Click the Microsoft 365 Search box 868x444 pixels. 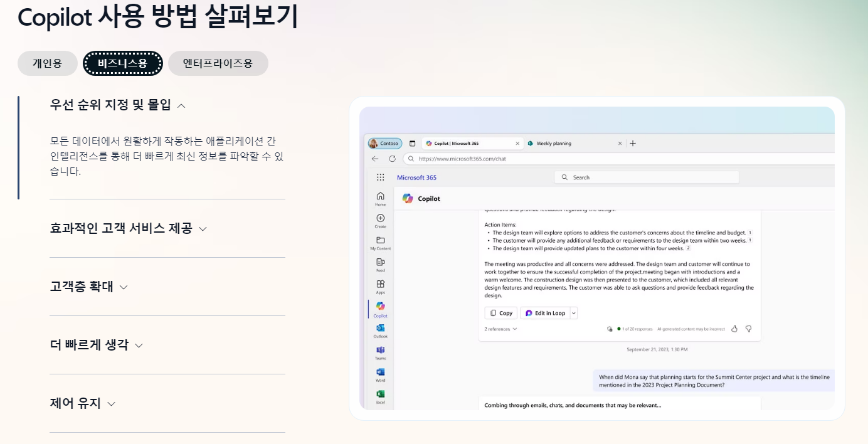(647, 177)
